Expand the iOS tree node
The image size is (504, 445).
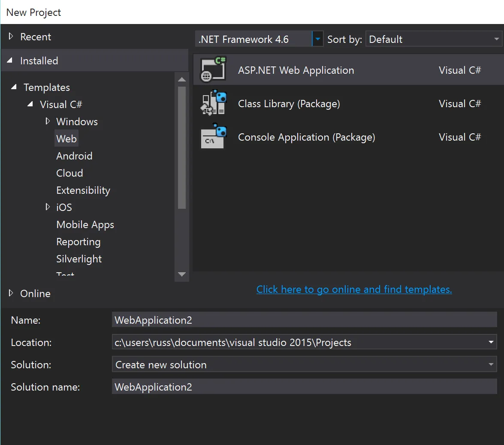[47, 207]
